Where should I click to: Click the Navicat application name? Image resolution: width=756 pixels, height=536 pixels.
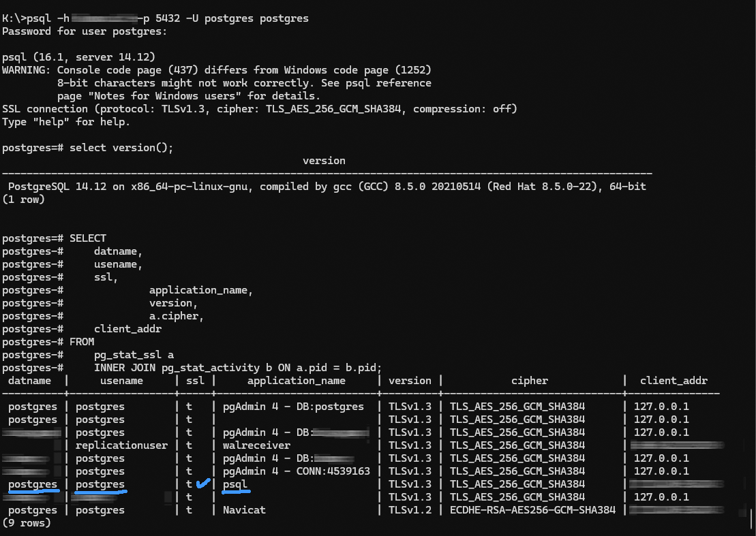(244, 510)
